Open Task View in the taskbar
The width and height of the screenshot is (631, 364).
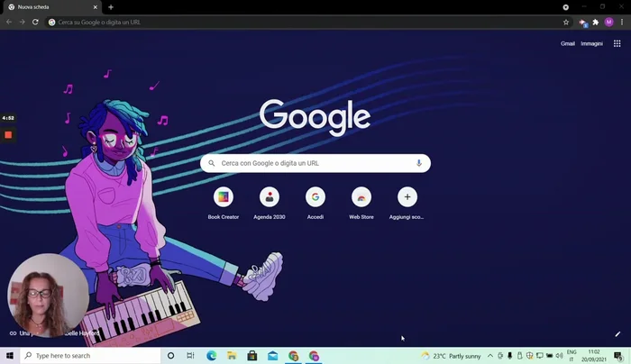[x=190, y=356]
